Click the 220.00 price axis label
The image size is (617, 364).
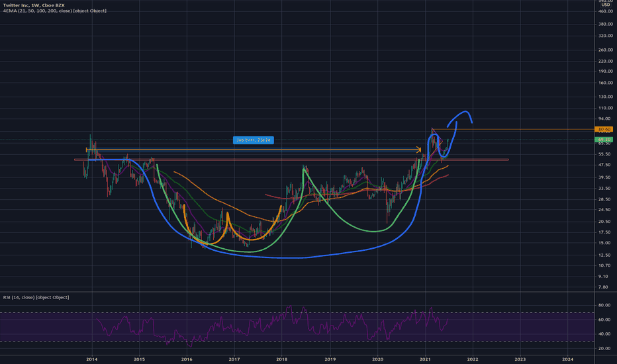pyautogui.click(x=605, y=61)
